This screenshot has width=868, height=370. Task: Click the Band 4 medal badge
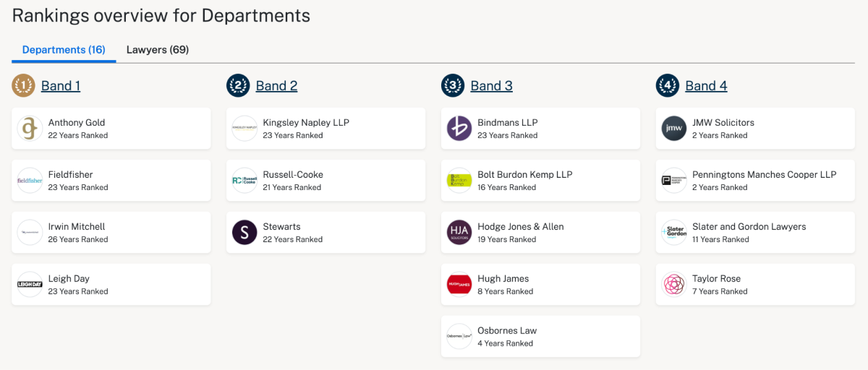668,86
